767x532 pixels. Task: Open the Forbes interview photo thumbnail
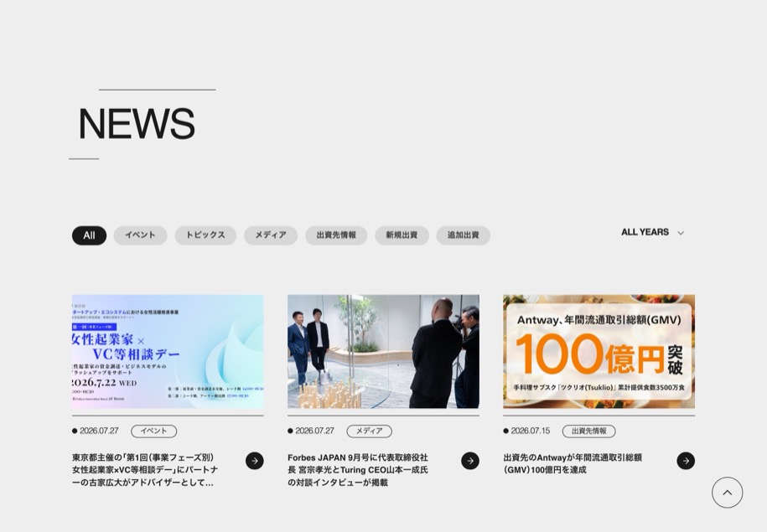click(x=384, y=351)
